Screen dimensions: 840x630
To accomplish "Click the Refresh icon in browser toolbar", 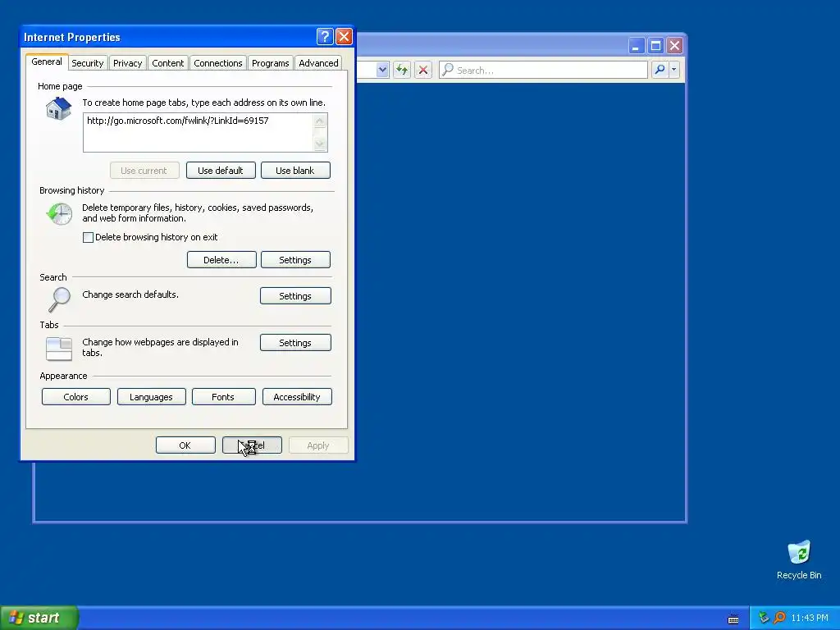I will [x=402, y=70].
